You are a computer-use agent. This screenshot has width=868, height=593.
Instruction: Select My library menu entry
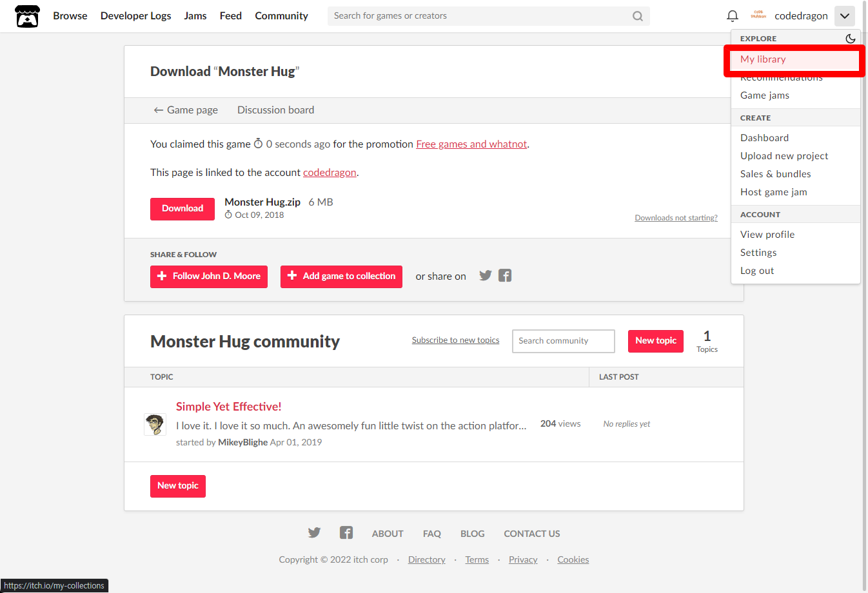click(795, 59)
